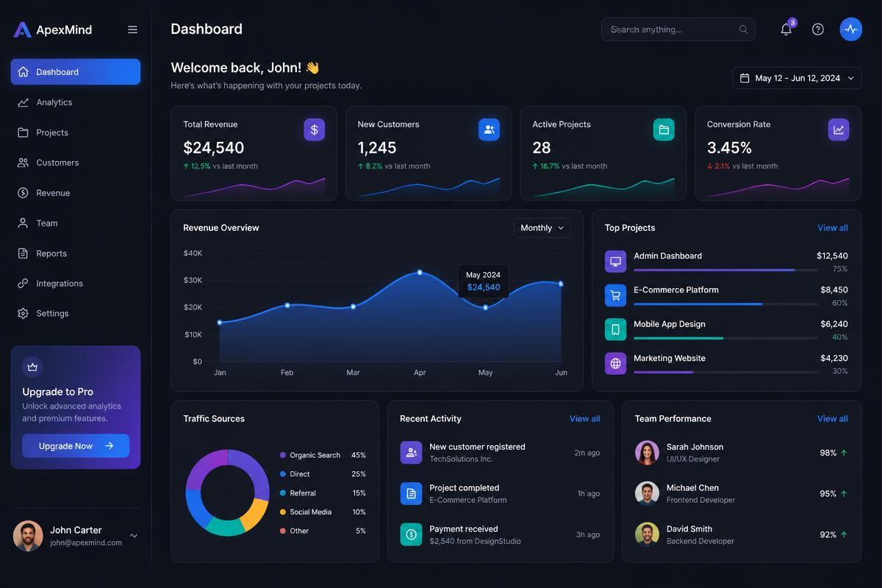Screen dimensions: 882x588
Task: Click the 1,245 New Customers value
Action: click(x=377, y=148)
